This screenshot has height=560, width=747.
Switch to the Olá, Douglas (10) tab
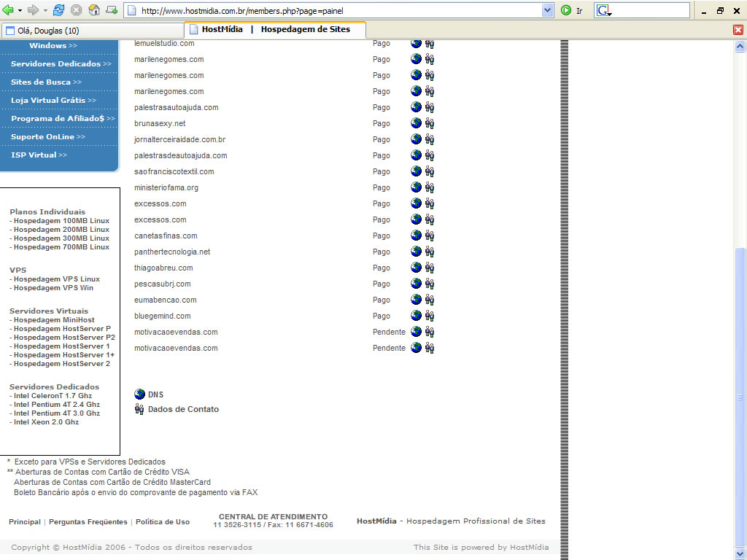pyautogui.click(x=92, y=31)
